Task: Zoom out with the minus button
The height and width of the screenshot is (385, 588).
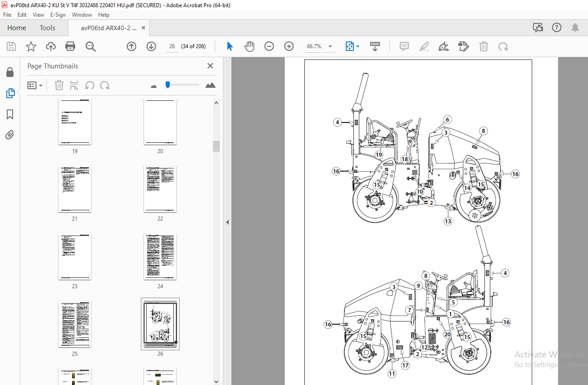Action: tap(269, 46)
